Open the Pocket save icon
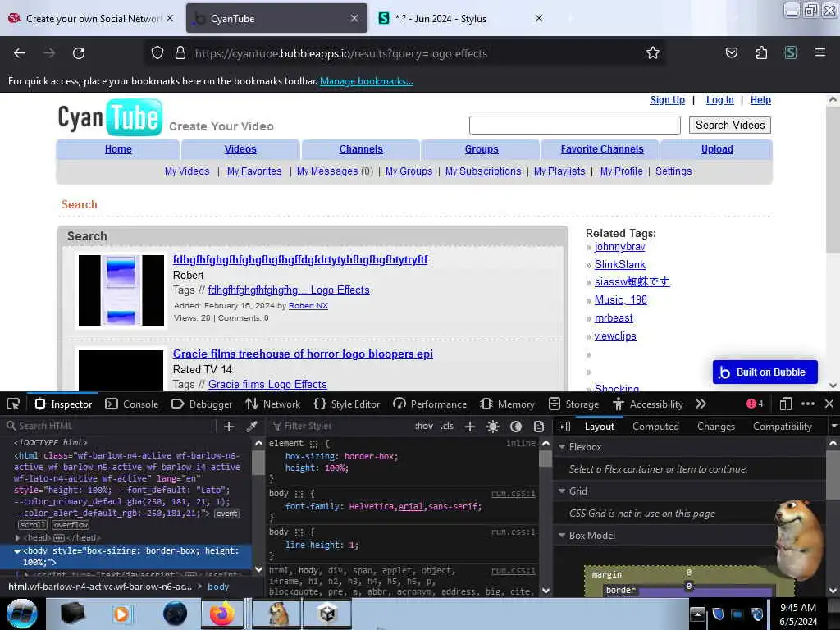The image size is (840, 630). [x=731, y=53]
